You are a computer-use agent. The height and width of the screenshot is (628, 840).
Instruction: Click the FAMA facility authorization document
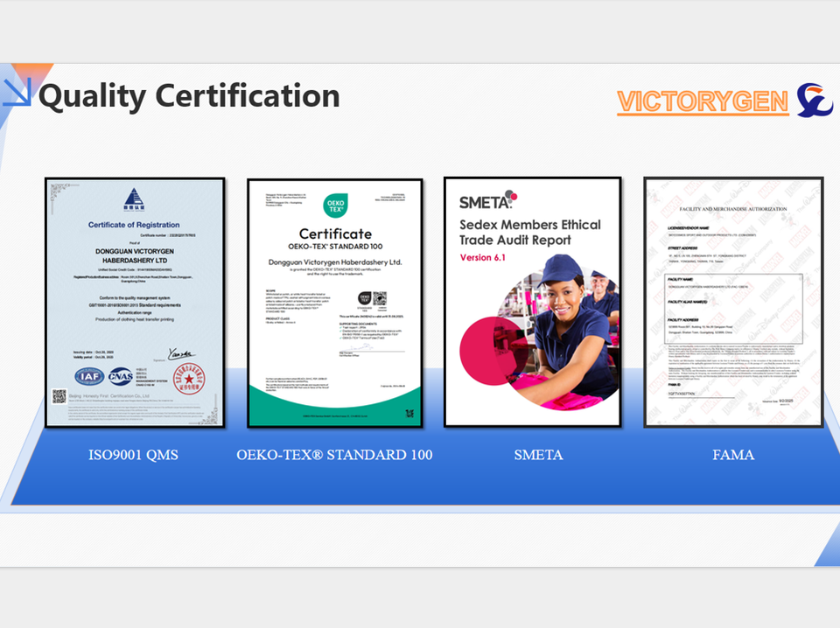point(733,303)
